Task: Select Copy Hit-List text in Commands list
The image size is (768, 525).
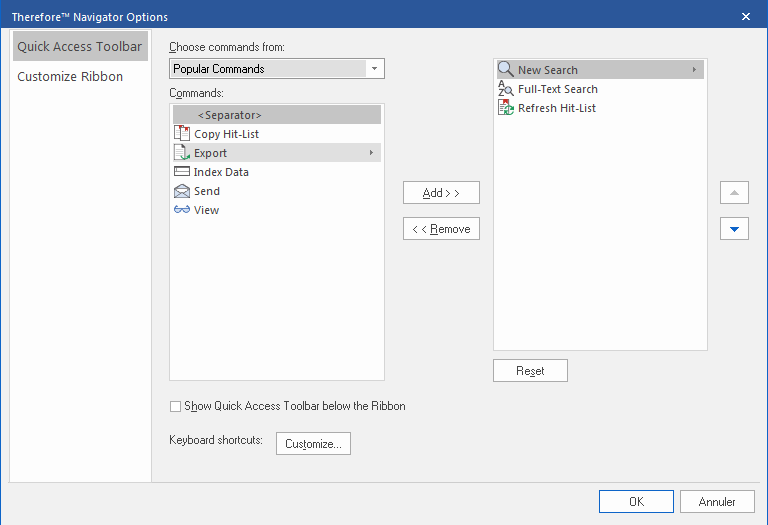Action: pos(226,134)
